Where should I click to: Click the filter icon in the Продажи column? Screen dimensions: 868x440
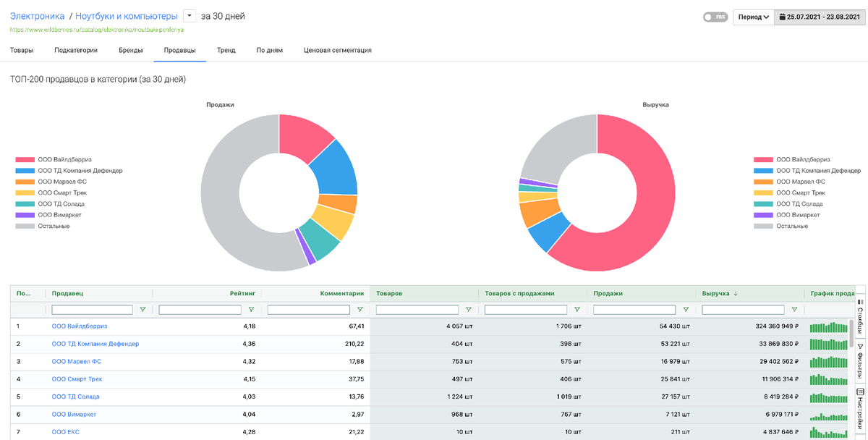click(x=686, y=310)
